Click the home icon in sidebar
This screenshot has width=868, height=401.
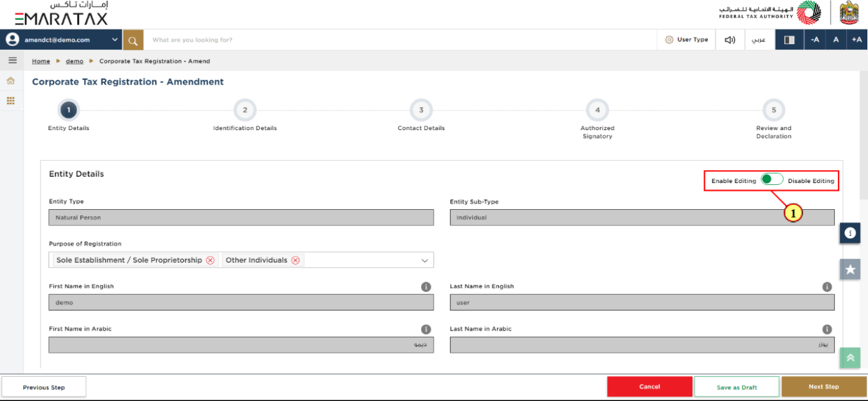point(11,81)
